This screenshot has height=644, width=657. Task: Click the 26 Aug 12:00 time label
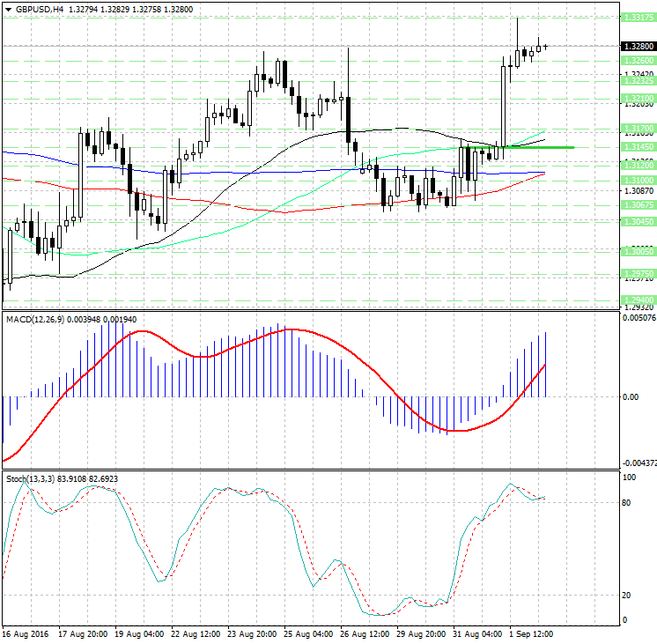(365, 633)
